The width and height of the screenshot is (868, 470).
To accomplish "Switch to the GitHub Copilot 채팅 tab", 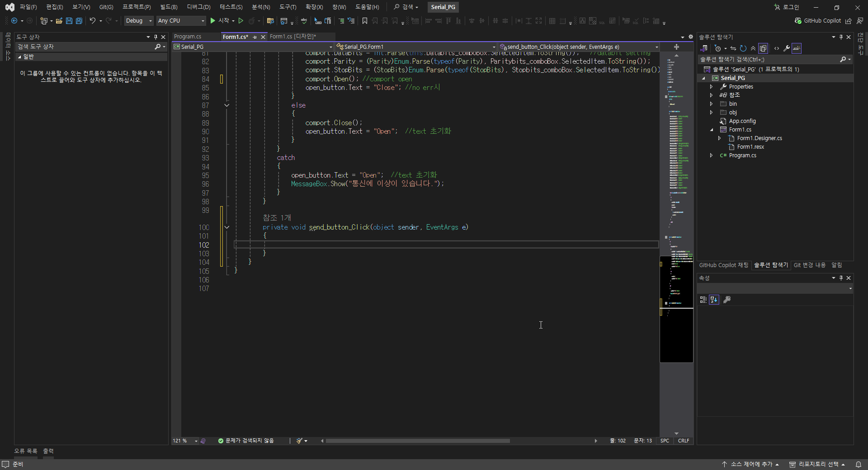I will 723,265.
